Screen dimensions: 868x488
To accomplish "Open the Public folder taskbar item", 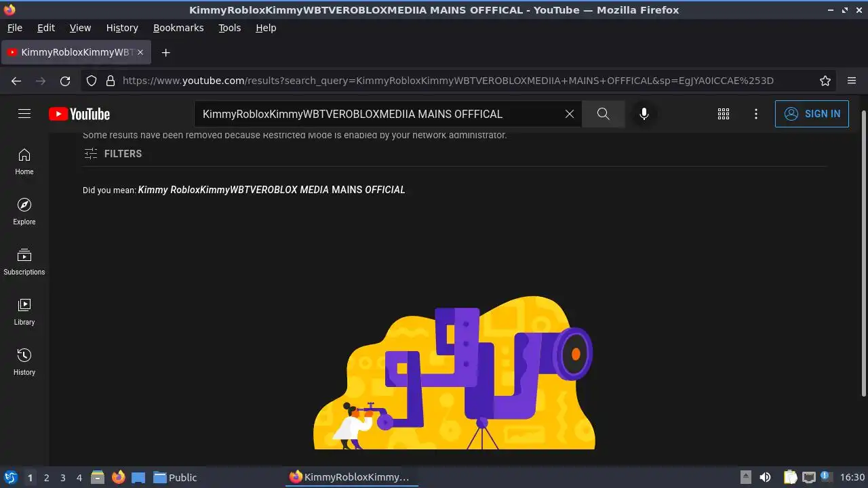I will click(175, 477).
